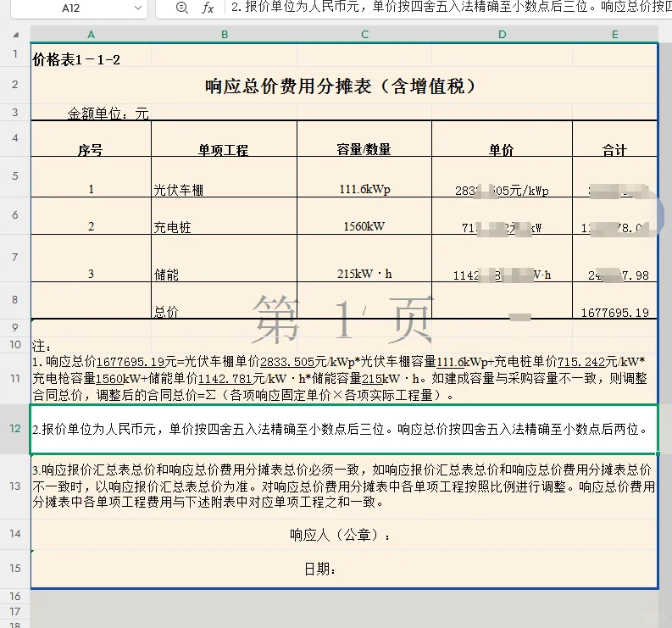Click the 光伏车棚 unit price cell ending 元/kWp

[502, 177]
